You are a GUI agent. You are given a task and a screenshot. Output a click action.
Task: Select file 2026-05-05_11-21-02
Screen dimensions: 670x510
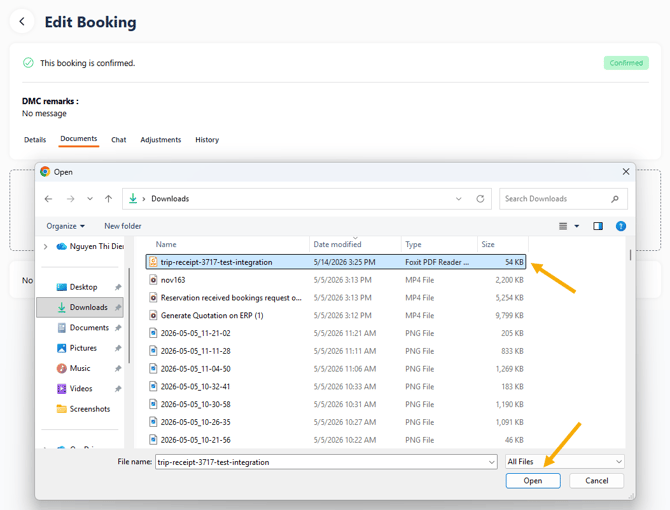(x=336, y=333)
